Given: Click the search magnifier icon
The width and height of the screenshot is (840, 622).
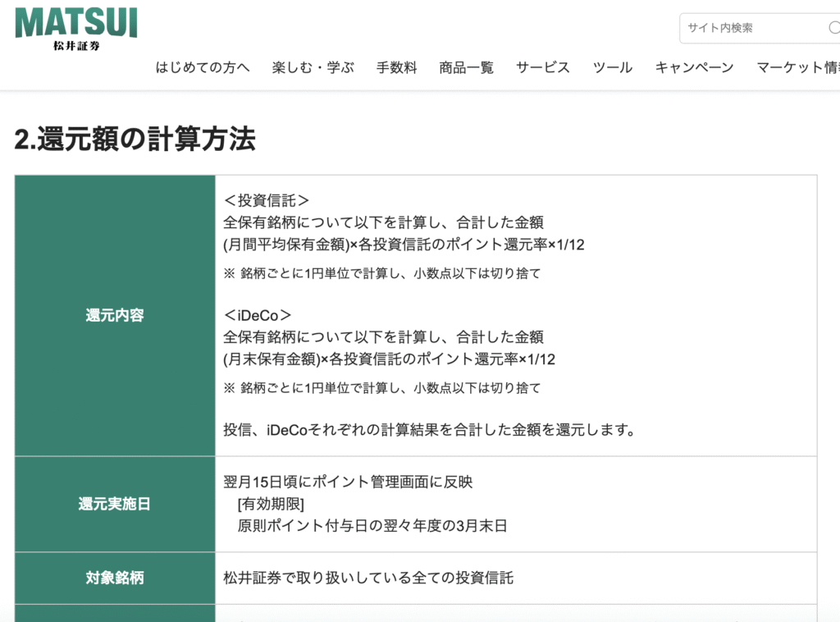Looking at the screenshot, I should tap(834, 28).
